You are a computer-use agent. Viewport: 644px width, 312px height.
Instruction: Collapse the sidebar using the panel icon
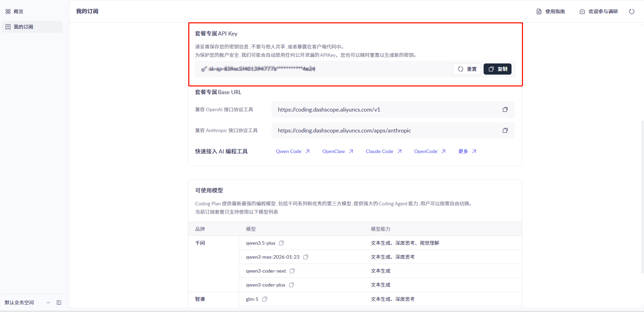click(x=59, y=303)
